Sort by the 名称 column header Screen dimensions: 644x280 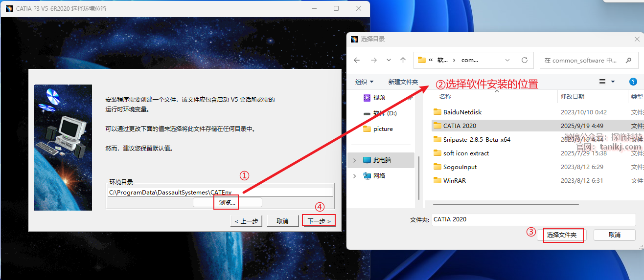click(445, 97)
